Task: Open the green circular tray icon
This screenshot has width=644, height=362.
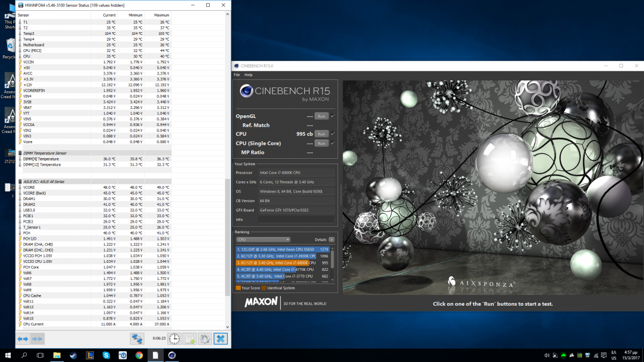Action: [x=563, y=355]
